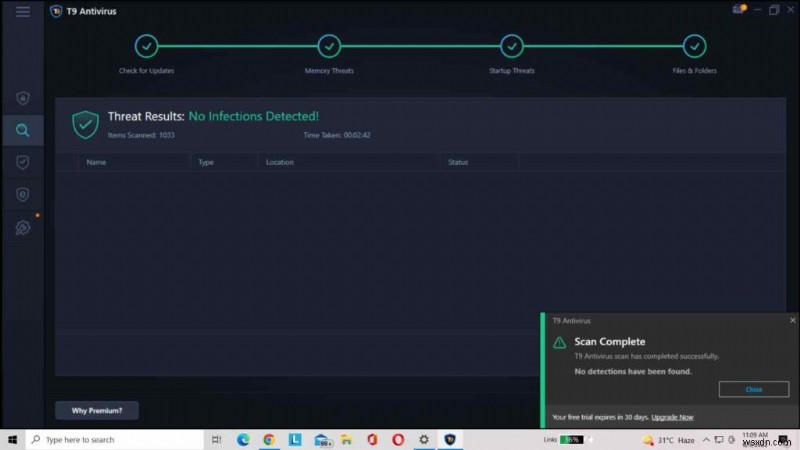
Task: Click the T9 Antivirus shield logo
Action: point(56,11)
